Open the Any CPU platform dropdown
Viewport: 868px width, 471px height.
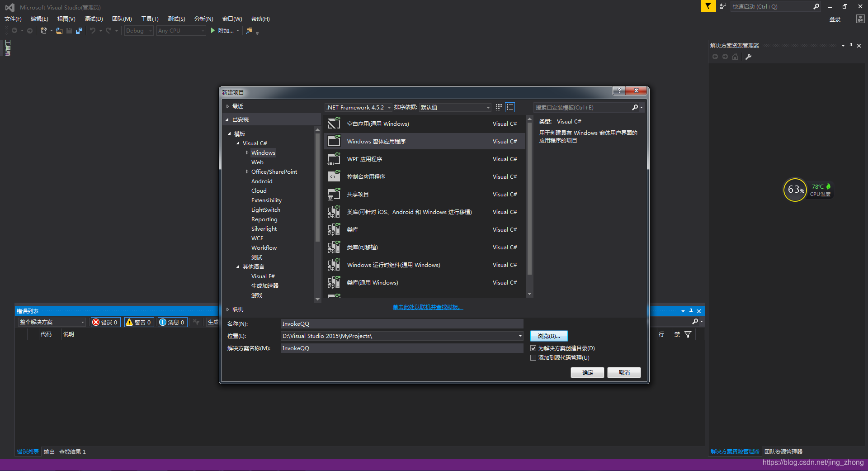[x=181, y=31]
